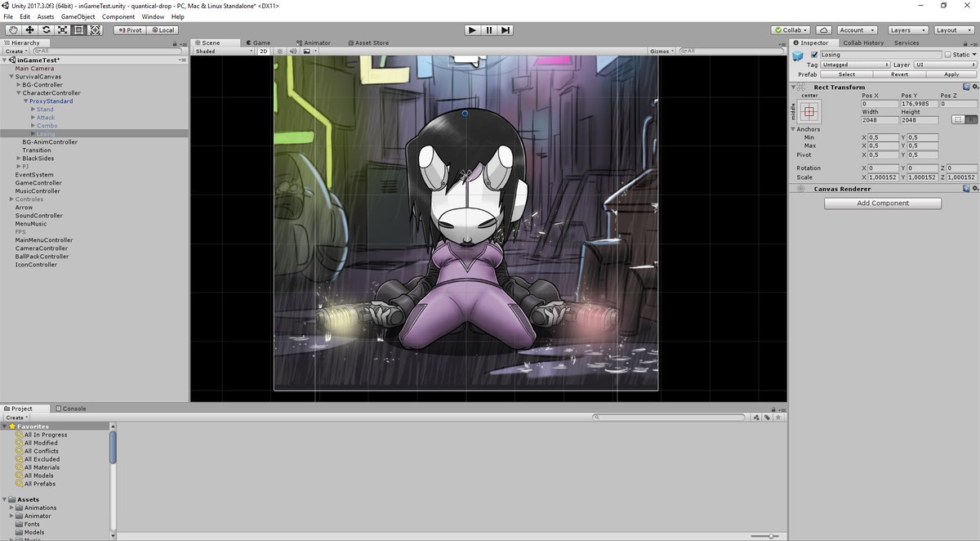Viewport: 980px width, 541px height.
Task: Open the Gizmos dropdown
Action: (x=662, y=51)
